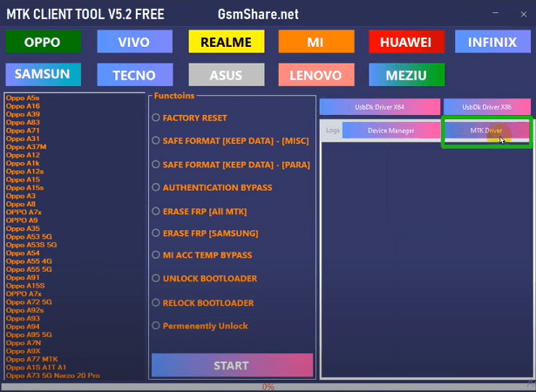Viewport: 536px width, 392px height.
Task: Choose the REALME brand button
Action: [227, 42]
